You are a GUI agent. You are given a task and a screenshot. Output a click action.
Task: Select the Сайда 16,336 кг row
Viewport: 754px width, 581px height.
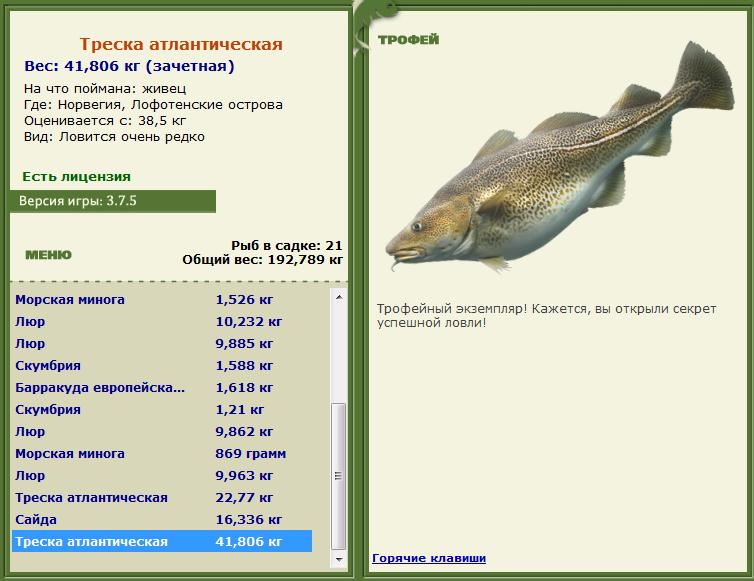point(162,519)
